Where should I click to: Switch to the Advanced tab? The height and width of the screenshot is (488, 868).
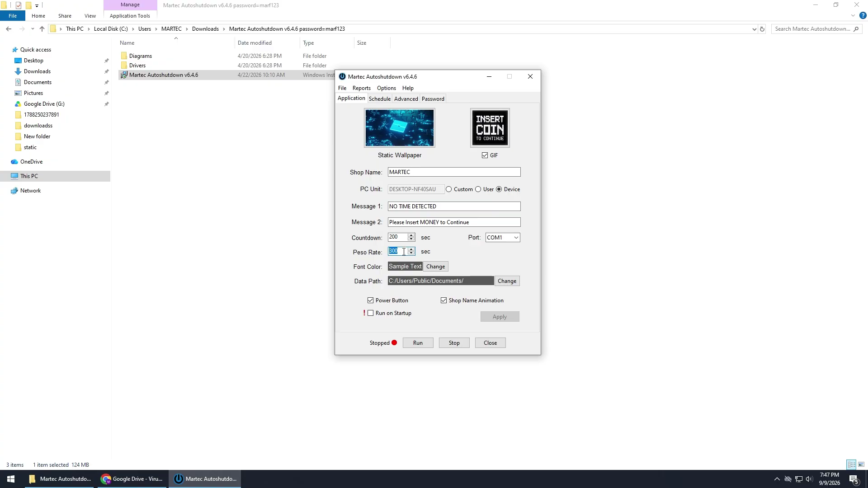(x=406, y=99)
